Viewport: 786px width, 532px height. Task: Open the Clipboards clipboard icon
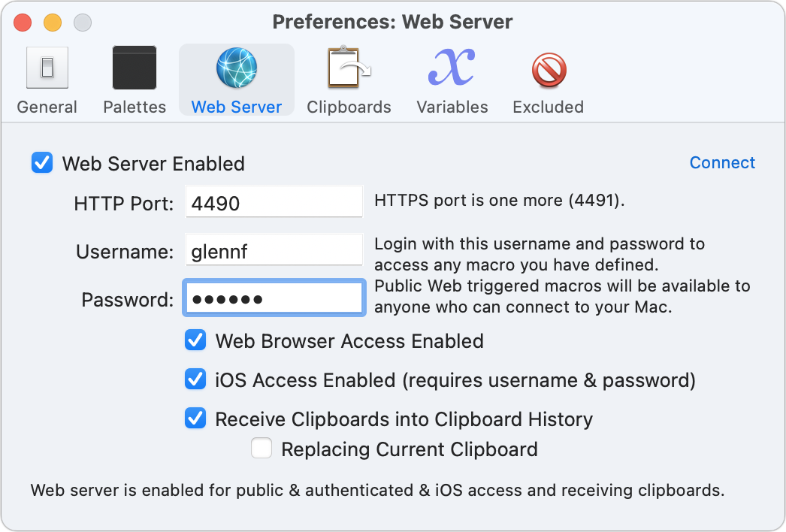point(349,67)
